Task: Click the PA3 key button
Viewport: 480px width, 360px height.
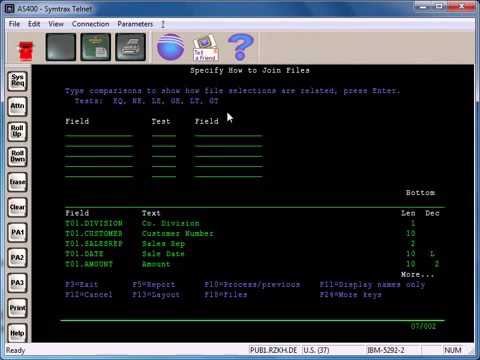Action: click(x=18, y=283)
